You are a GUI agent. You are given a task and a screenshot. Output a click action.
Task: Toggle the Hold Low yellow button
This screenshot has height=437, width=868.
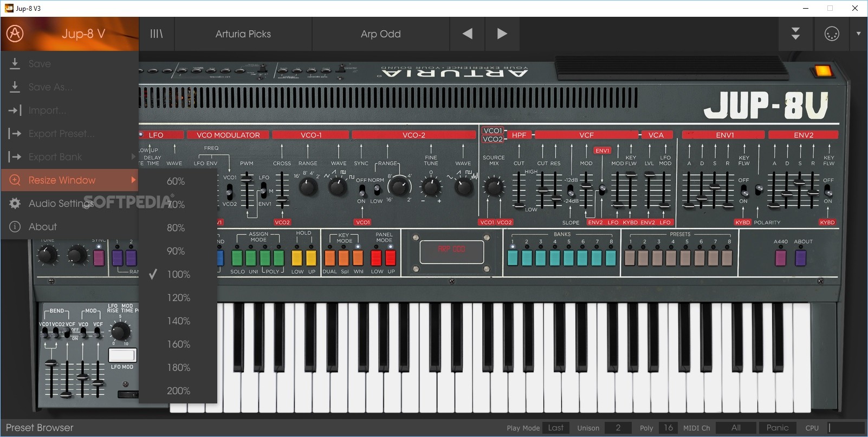point(297,257)
